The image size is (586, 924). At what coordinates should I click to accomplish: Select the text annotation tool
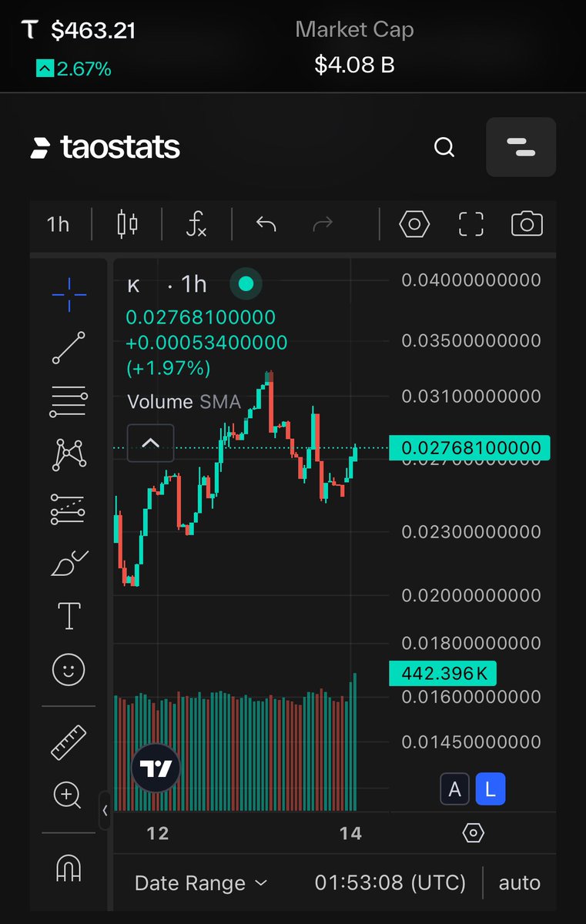69,616
